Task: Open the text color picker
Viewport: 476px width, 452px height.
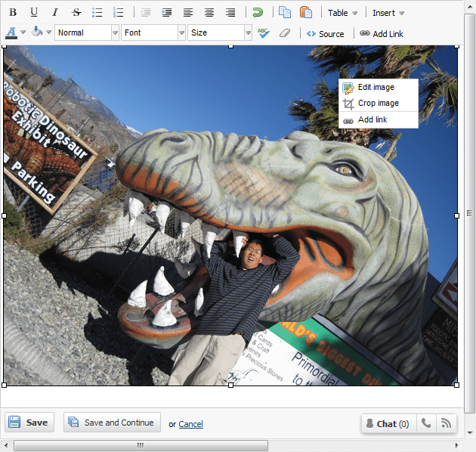Action: tap(14, 33)
